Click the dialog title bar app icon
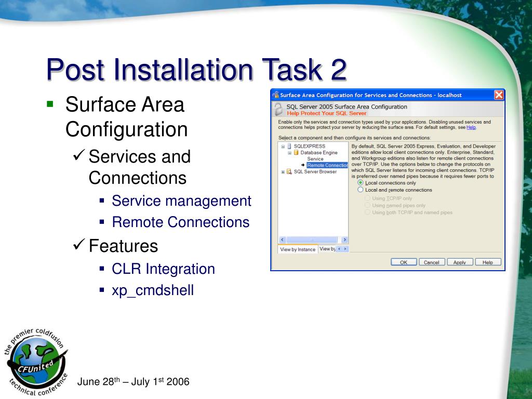 point(275,95)
